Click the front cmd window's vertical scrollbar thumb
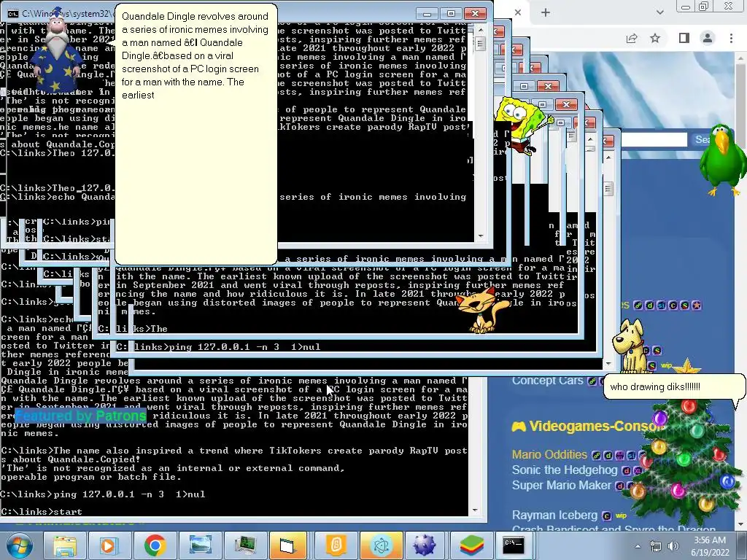The width and height of the screenshot is (747, 560). [x=480, y=44]
